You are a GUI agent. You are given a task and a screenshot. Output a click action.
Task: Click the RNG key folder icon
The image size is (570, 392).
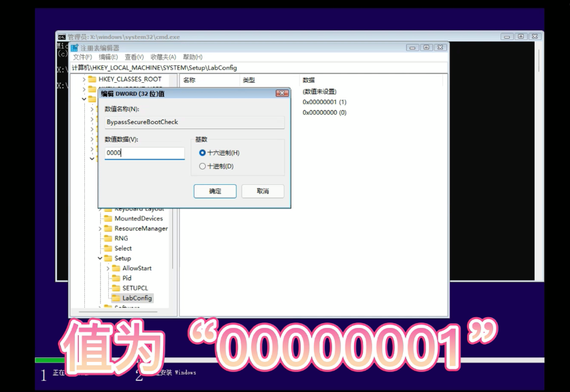(x=107, y=238)
